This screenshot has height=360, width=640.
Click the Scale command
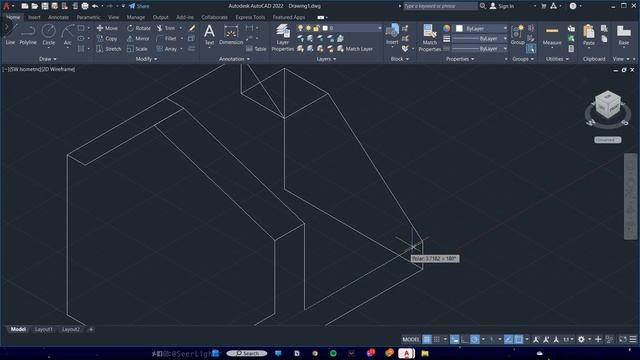coord(137,49)
